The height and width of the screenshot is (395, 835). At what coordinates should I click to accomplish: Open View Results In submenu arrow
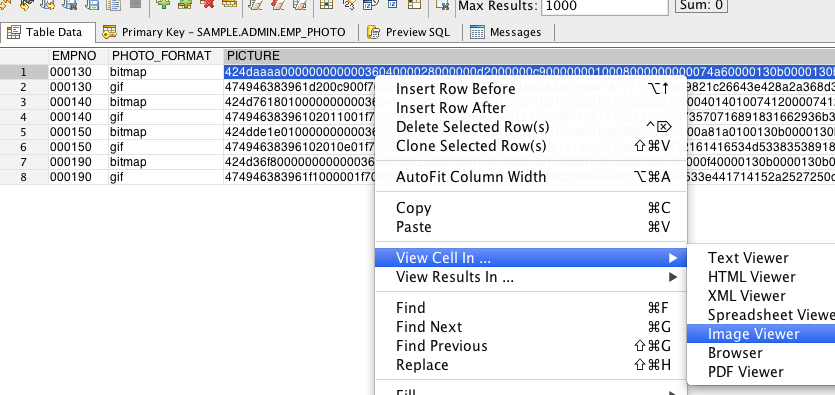click(673, 277)
